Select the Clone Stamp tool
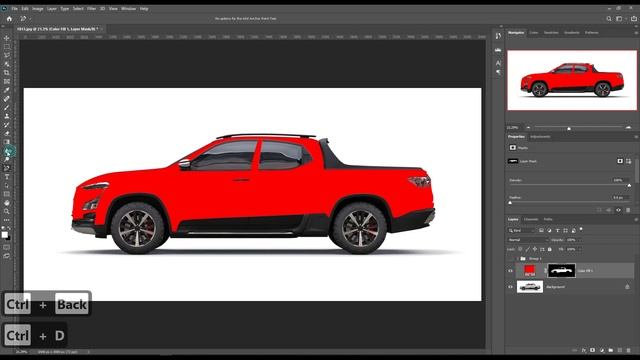 pos(7,116)
